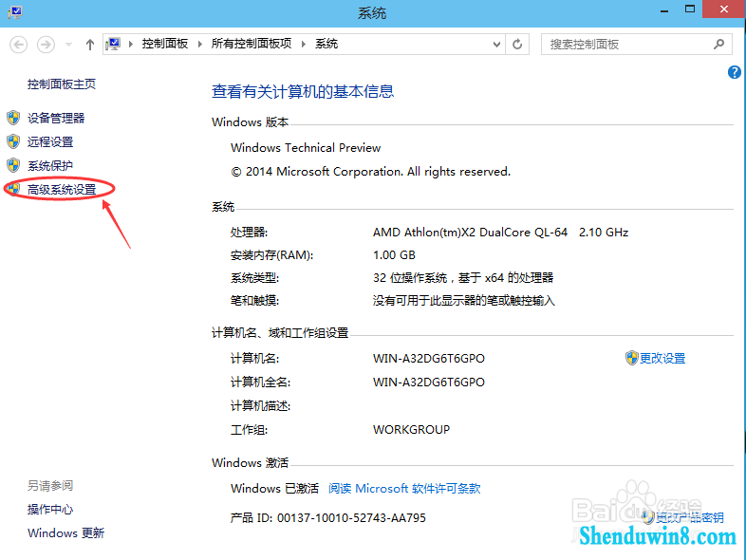746x560 pixels.
Task: Refresh the System page
Action: [517, 45]
